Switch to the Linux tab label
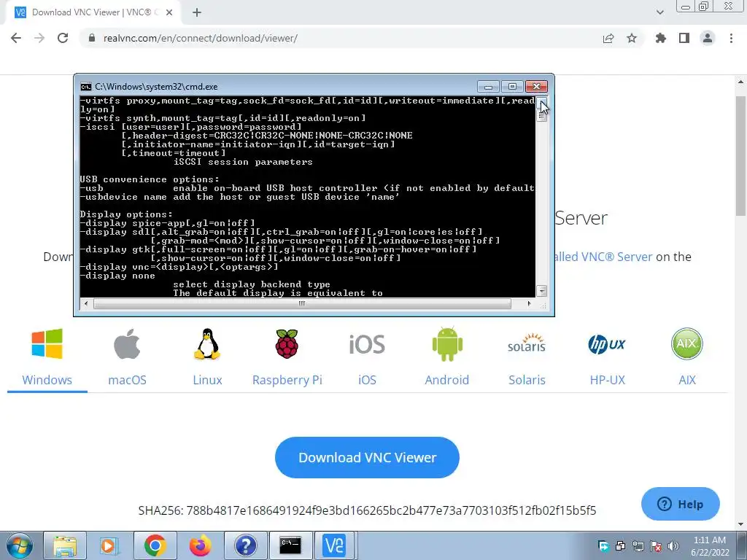 click(x=207, y=380)
